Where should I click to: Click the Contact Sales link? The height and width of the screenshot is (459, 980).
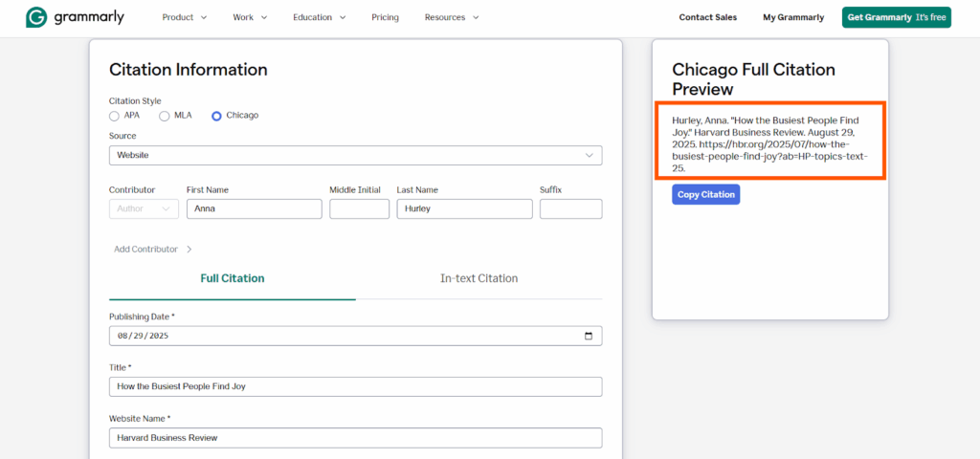(708, 17)
